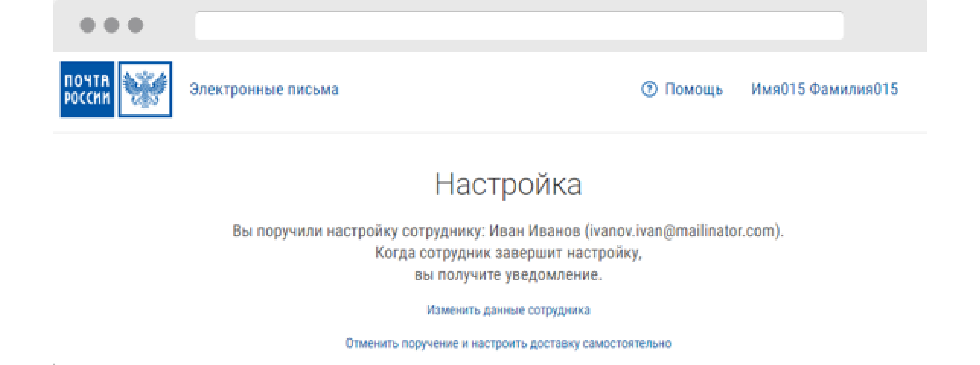
Task: Click the middle gray window dot
Action: pos(112,25)
